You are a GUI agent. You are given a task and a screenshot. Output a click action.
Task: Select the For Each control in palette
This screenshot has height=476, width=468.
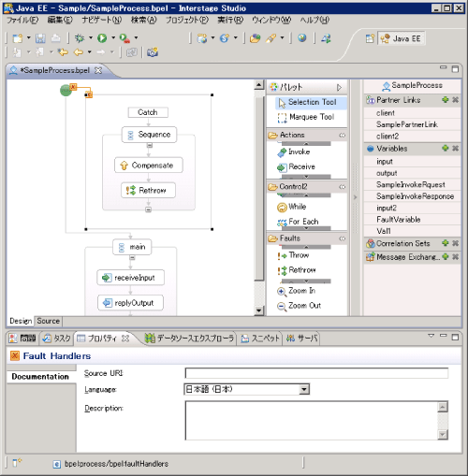[298, 222]
